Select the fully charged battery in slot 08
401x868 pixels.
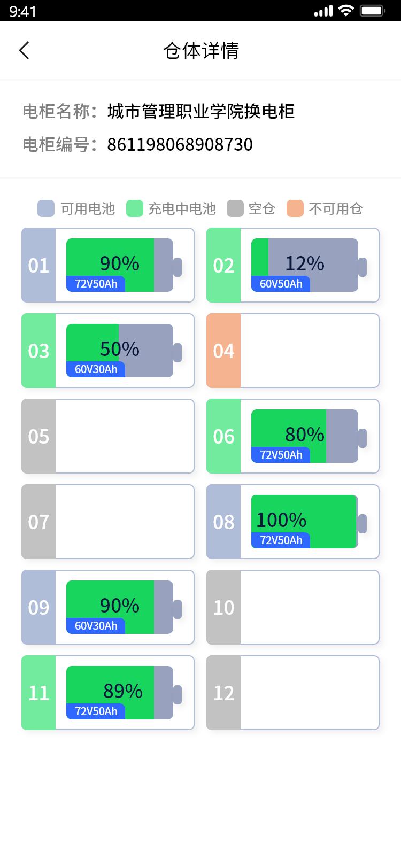click(305, 521)
